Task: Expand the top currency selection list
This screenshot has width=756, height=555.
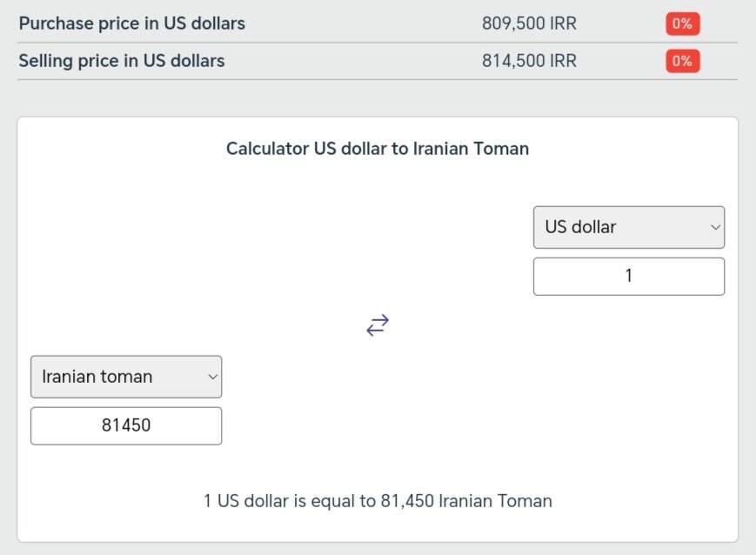Action: pyautogui.click(x=628, y=227)
